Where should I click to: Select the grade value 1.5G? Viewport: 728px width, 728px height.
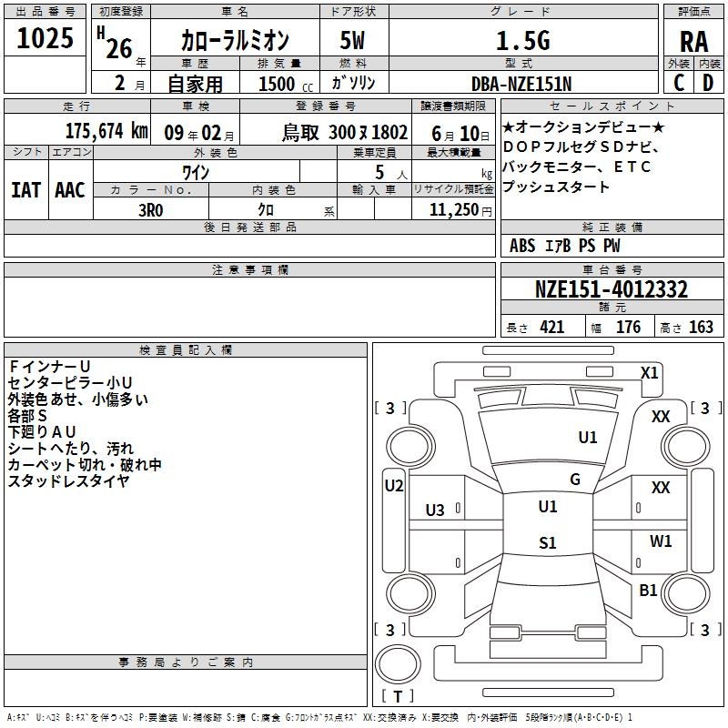click(522, 40)
